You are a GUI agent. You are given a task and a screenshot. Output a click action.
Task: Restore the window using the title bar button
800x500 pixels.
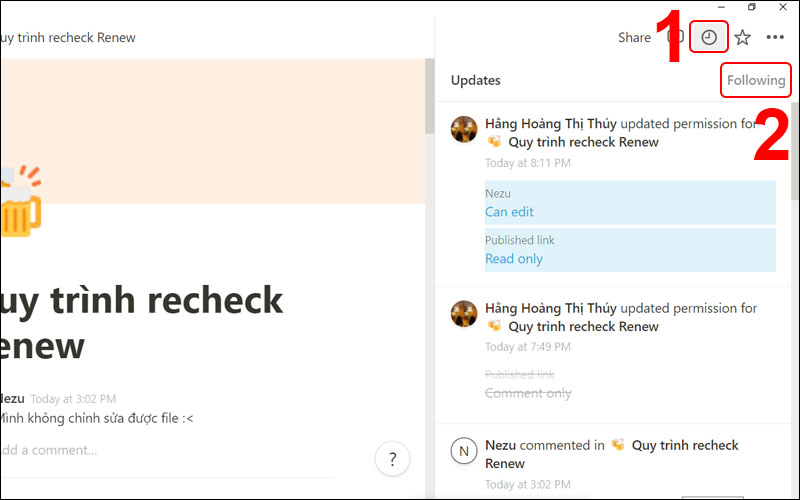pos(752,7)
